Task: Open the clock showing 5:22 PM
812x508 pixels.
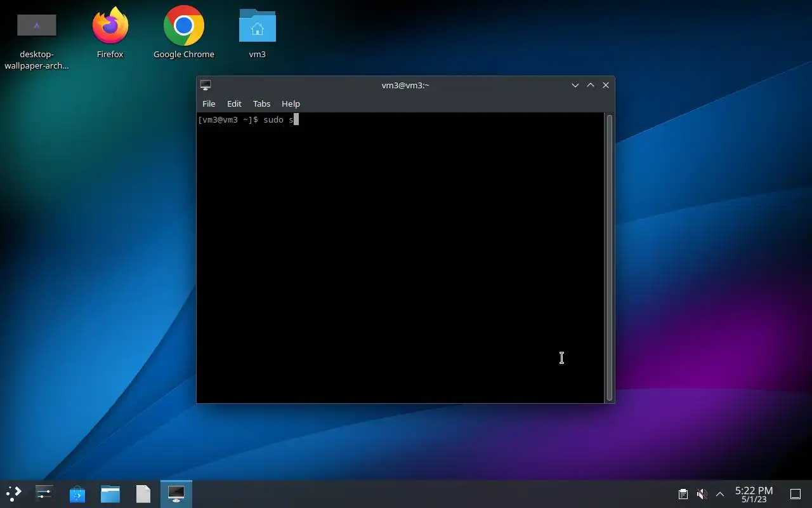Action: (x=754, y=494)
